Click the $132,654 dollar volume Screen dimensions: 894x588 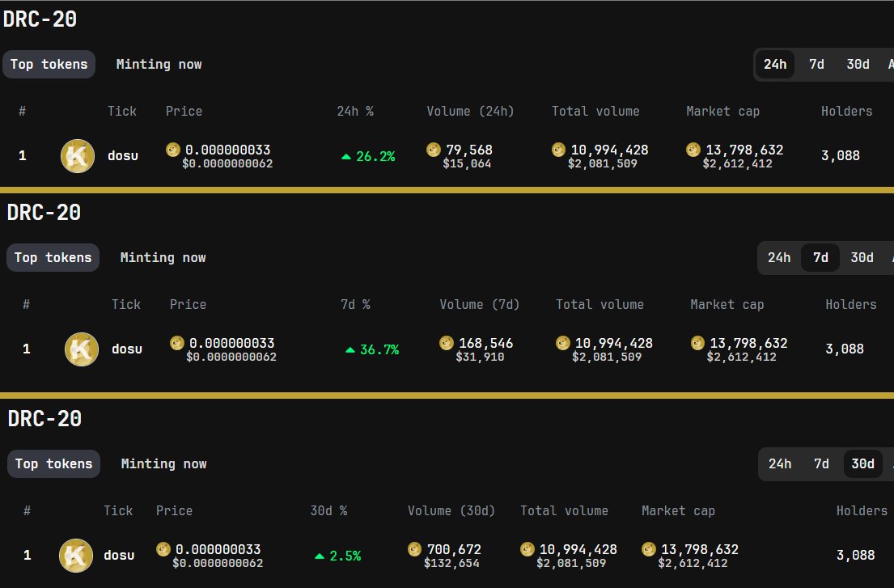coord(451,563)
